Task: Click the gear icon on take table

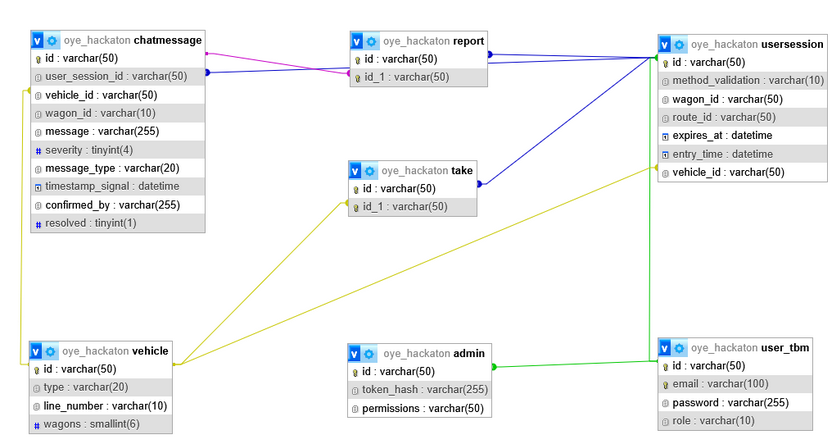Action: point(371,171)
